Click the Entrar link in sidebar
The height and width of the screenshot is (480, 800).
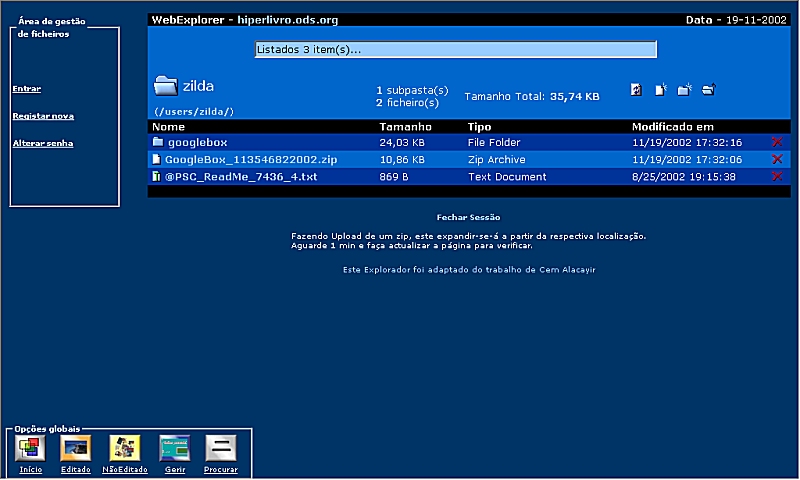tap(27, 89)
